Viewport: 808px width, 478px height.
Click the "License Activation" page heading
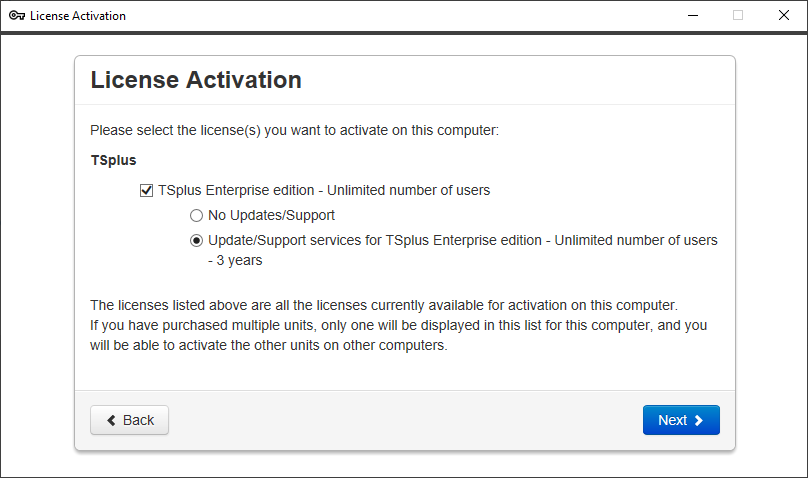pos(196,80)
